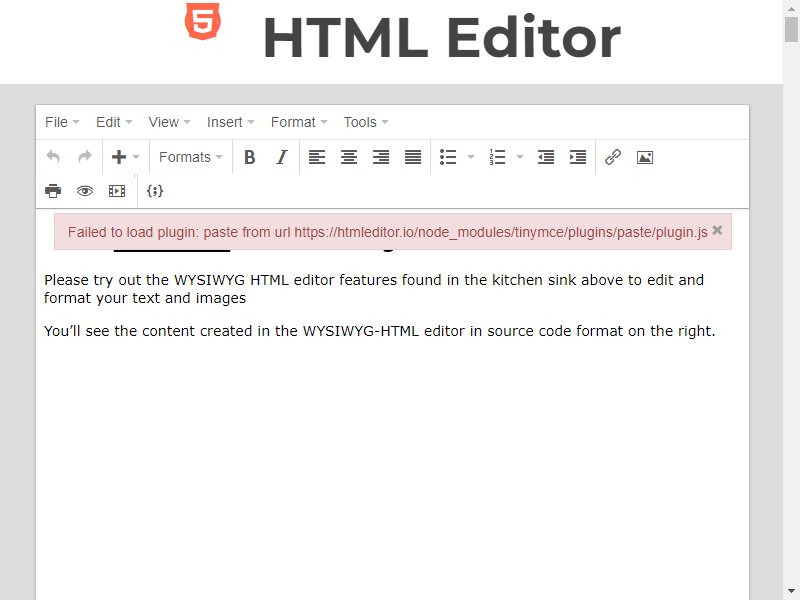Open the Formats dropdown

(x=191, y=157)
